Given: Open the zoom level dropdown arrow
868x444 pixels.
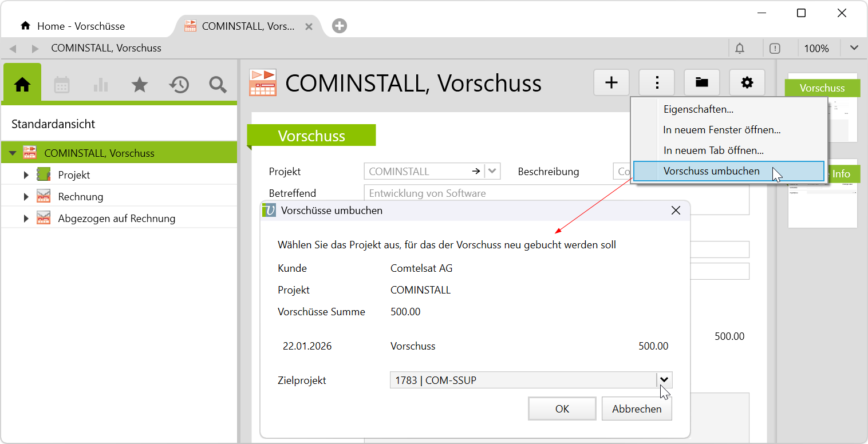Looking at the screenshot, I should (x=854, y=49).
